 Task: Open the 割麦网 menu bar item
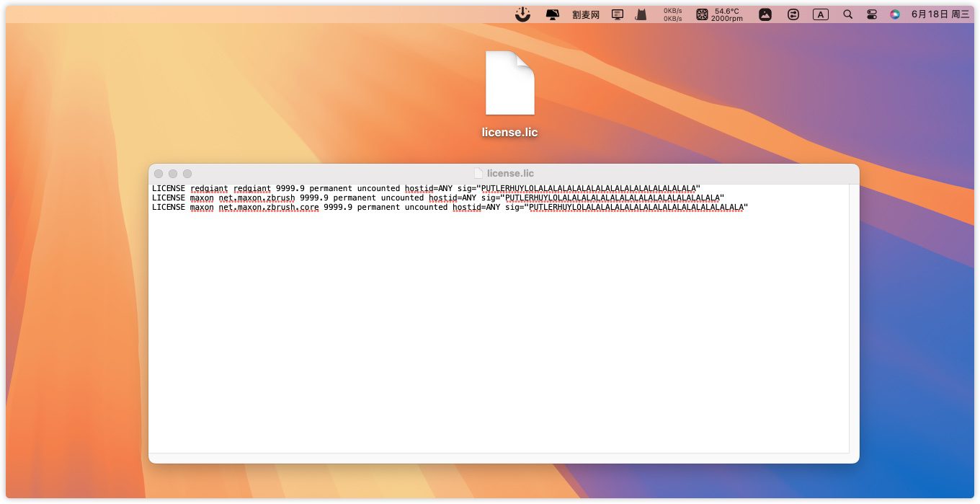point(586,14)
